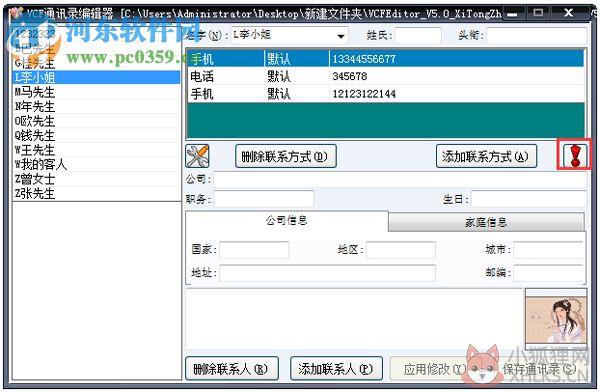The image size is (600, 392).
Task: Click the 国家 input field
Action: [x=254, y=250]
